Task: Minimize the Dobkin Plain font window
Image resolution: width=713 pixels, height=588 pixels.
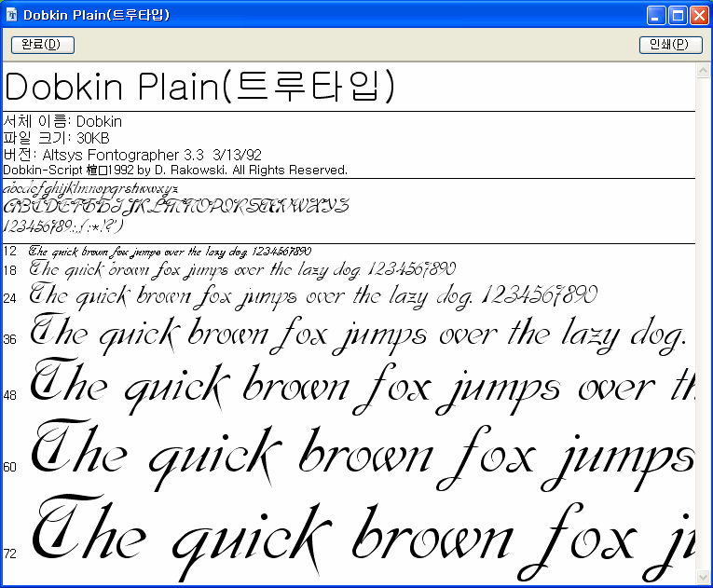Action: pos(656,16)
